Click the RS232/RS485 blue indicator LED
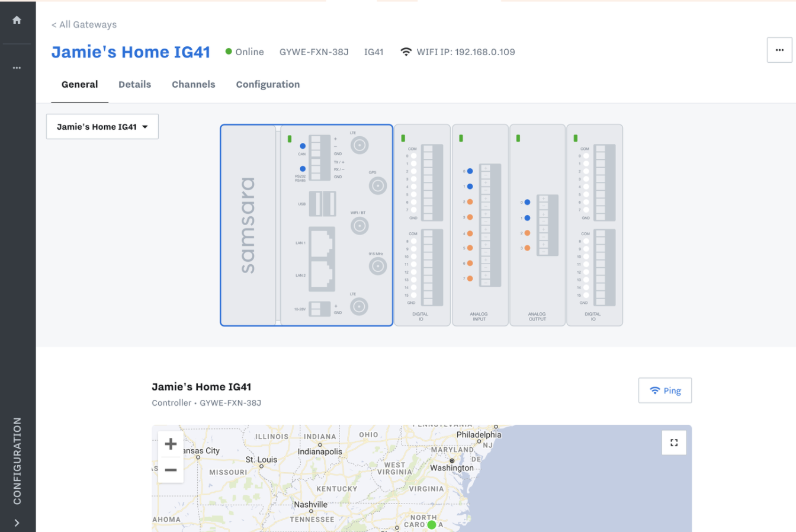 [x=303, y=169]
